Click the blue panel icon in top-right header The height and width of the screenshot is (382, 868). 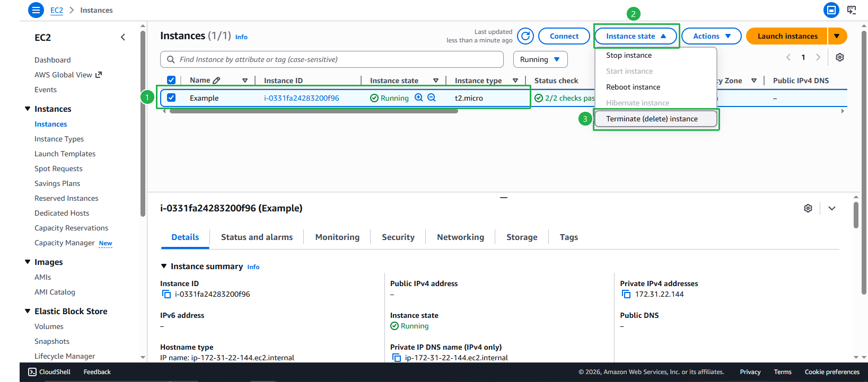coord(831,10)
